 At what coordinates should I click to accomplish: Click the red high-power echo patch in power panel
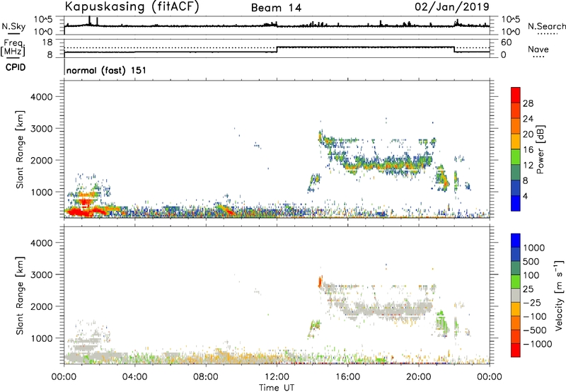pos(81,212)
